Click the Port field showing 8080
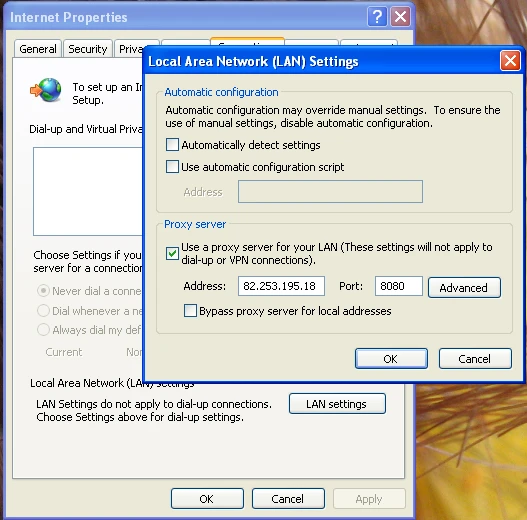 click(x=399, y=286)
